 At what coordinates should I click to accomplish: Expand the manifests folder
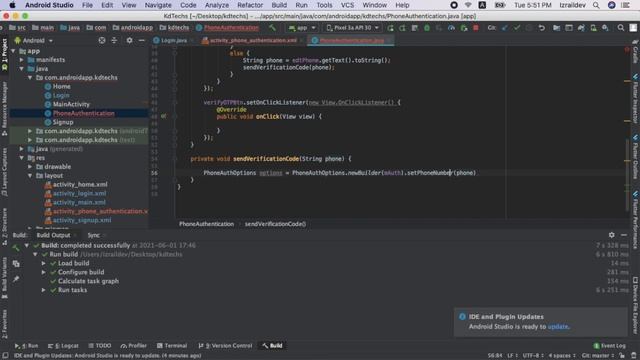point(22,60)
